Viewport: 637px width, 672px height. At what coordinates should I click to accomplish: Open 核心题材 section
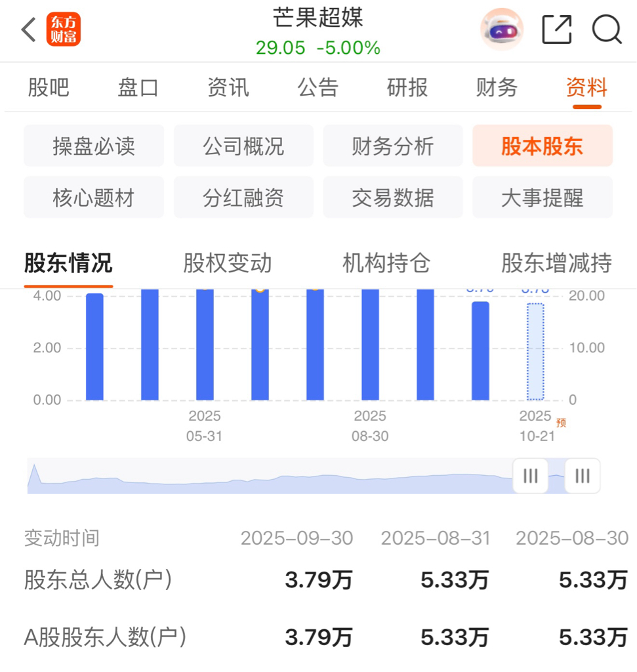tap(94, 197)
